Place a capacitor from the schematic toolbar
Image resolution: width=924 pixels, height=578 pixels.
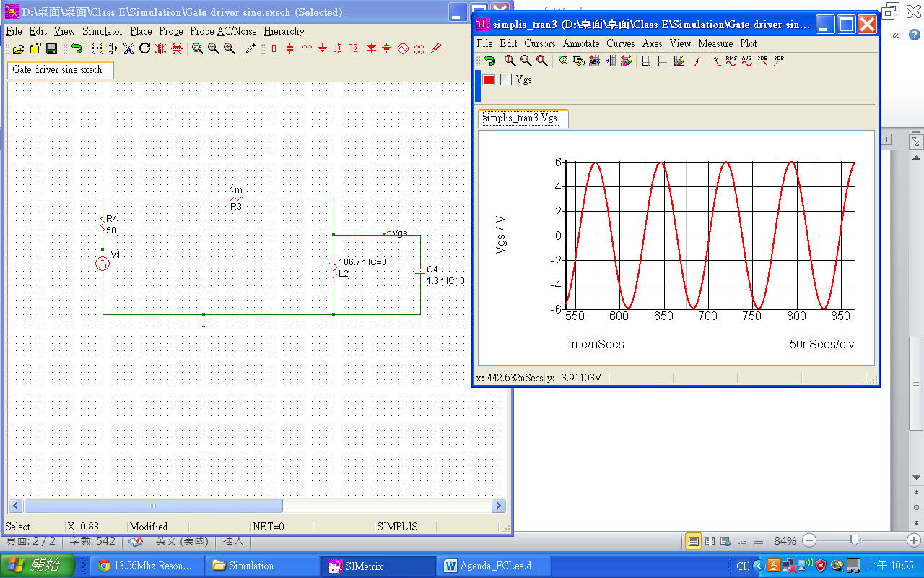(x=290, y=49)
